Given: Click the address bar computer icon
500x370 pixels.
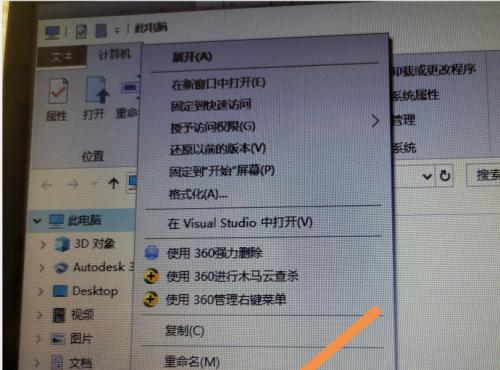Looking at the screenshot, I should pyautogui.click(x=133, y=183).
